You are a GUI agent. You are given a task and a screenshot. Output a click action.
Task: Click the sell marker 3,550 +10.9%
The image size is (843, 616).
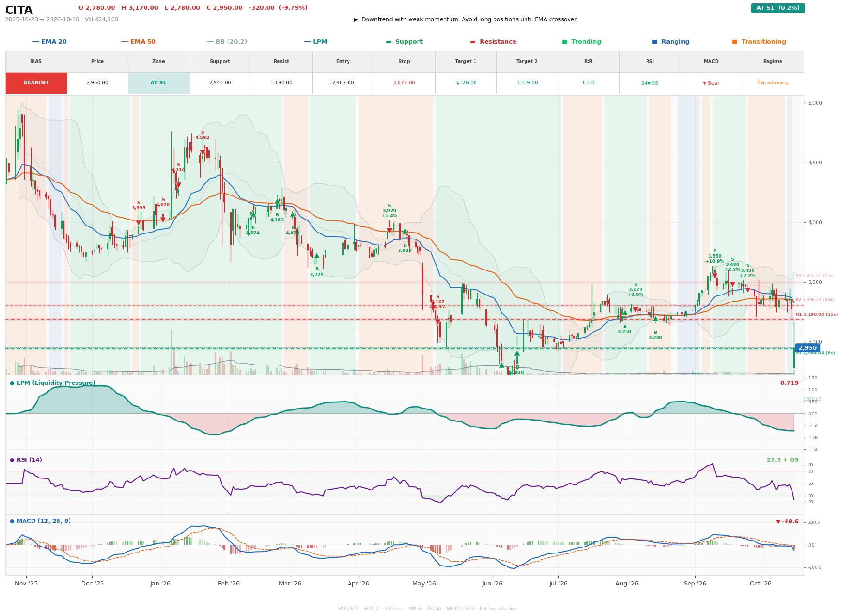click(715, 276)
